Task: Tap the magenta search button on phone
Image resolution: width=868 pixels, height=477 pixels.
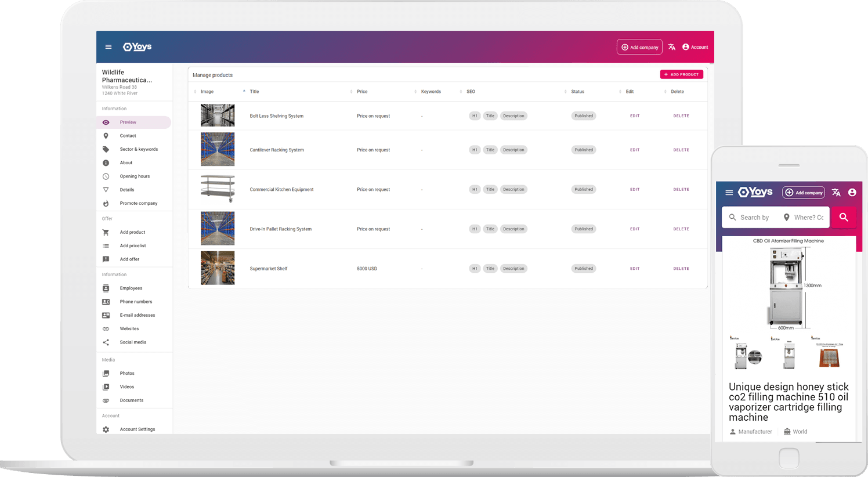Action: [x=844, y=217]
